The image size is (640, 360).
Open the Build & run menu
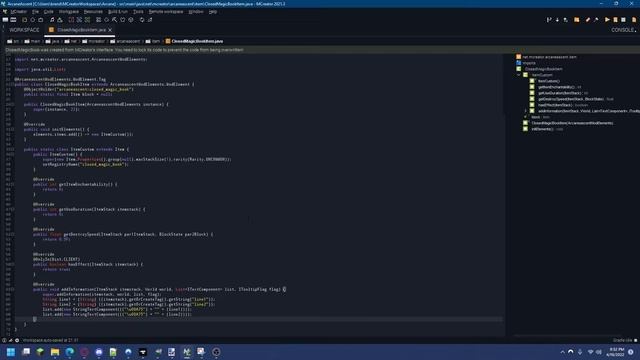pyautogui.click(x=118, y=12)
